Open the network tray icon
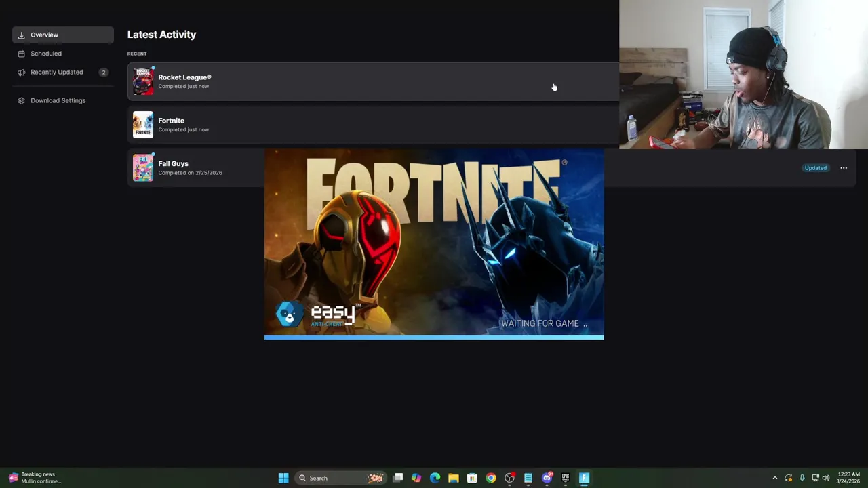Viewport: 868px width, 488px height. pos(815,478)
